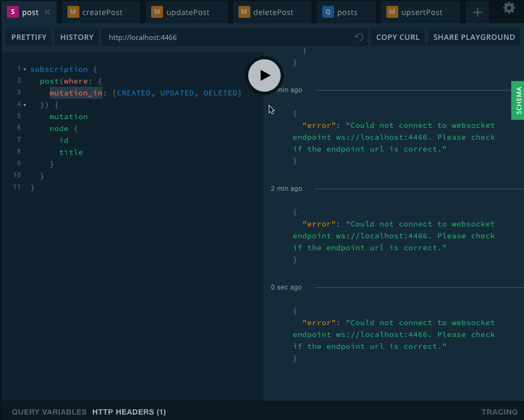
Task: Click the id field on line 7
Action: tap(64, 140)
